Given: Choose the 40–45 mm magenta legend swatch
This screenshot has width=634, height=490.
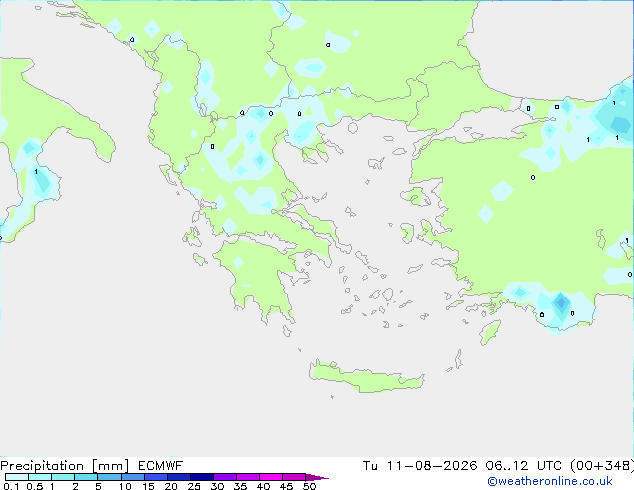Looking at the screenshot, I should (x=271, y=477).
